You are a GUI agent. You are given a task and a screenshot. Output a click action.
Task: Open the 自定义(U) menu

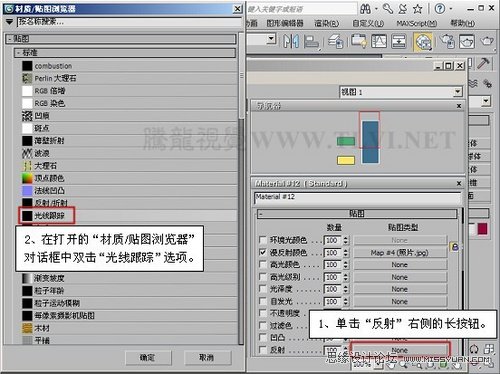tap(368, 23)
